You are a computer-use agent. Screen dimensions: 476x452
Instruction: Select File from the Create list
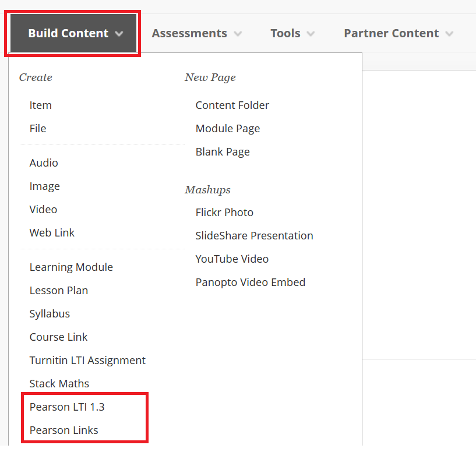point(38,128)
